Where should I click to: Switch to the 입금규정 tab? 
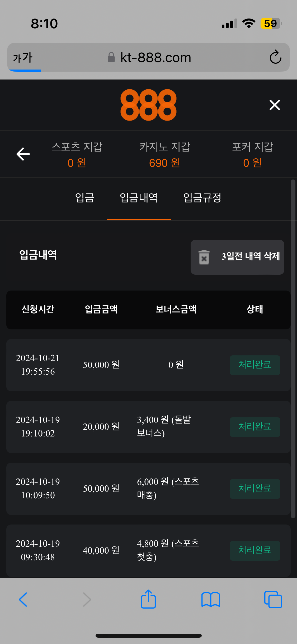coord(202,198)
